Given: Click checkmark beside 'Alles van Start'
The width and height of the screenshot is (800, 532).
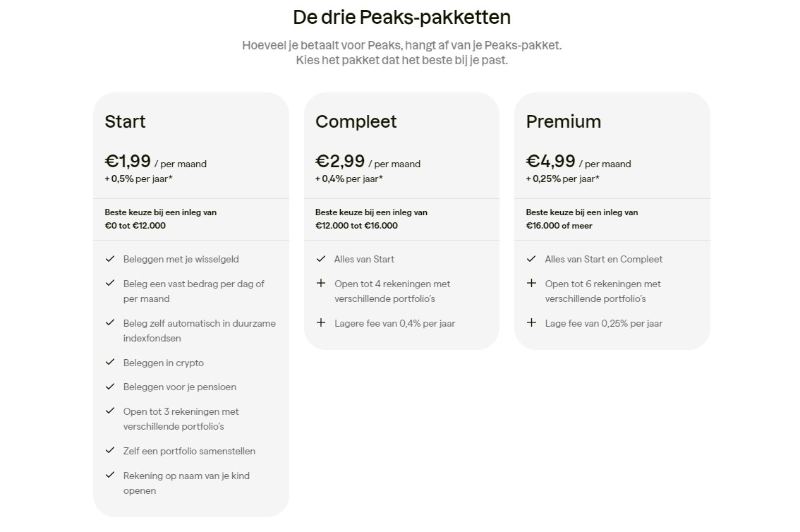Looking at the screenshot, I should coord(321,259).
